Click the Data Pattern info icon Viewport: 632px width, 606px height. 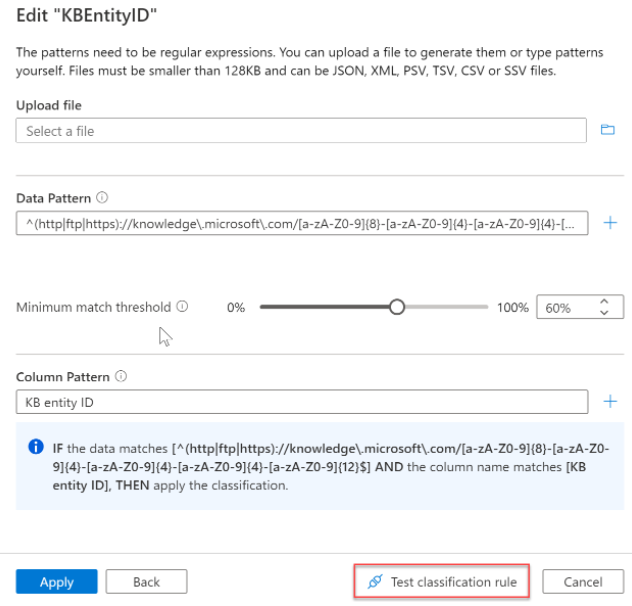pos(102,198)
